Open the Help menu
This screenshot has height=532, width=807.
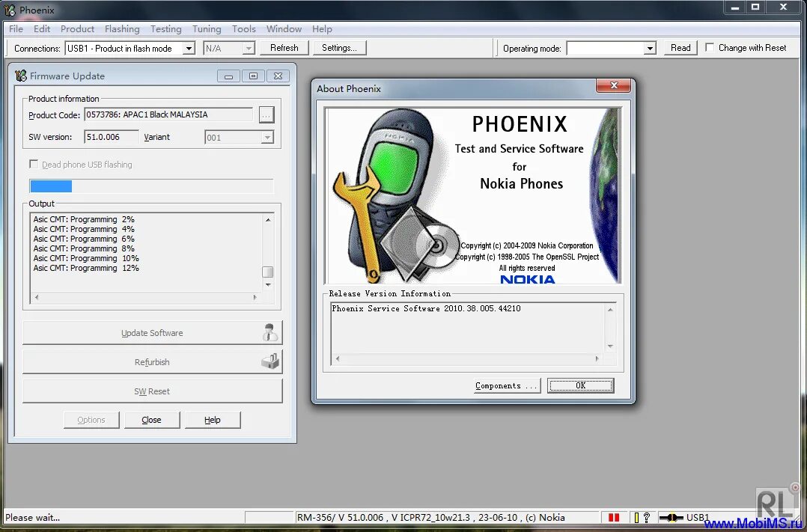point(322,29)
